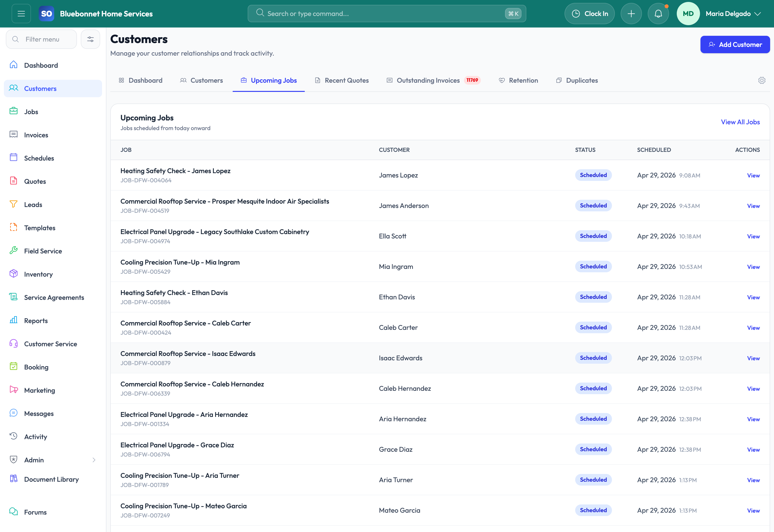Click the MD user avatar
The image size is (774, 532).
(688, 14)
